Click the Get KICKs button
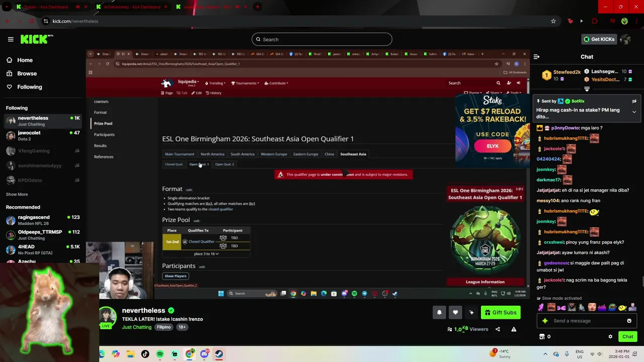The width and height of the screenshot is (644, 362). pyautogui.click(x=599, y=39)
